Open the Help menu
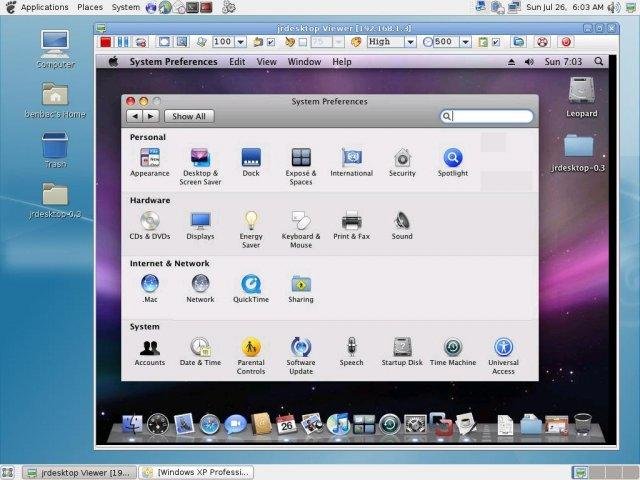Screen dimensions: 640x480 point(342,62)
